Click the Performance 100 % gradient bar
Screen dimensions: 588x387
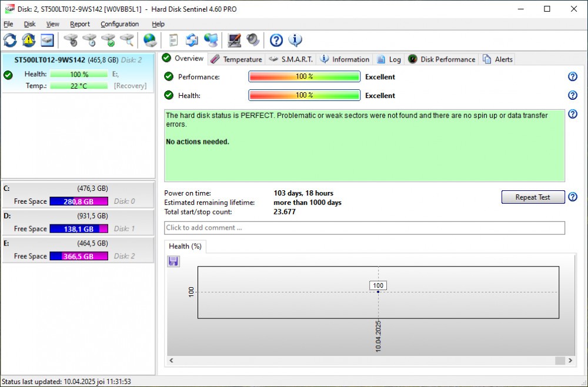[304, 76]
